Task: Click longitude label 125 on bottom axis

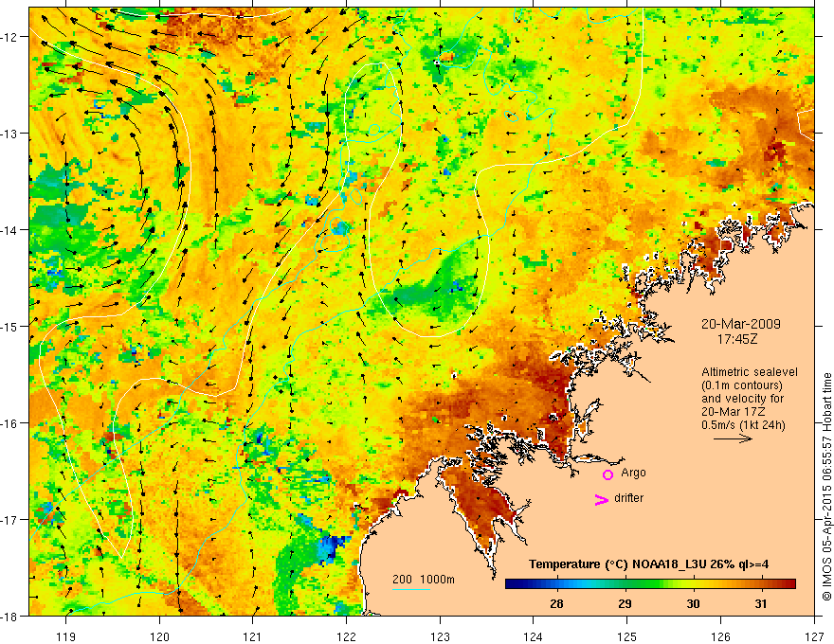Action: pyautogui.click(x=627, y=636)
